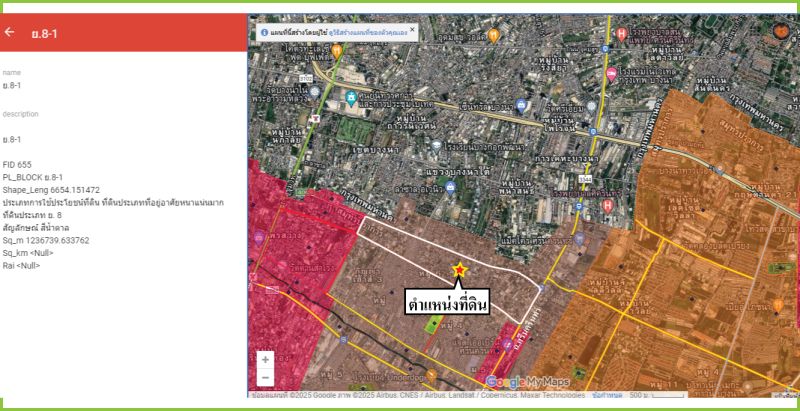This screenshot has height=411, width=800.
Task: Zoom in with the plus button
Action: click(x=265, y=359)
